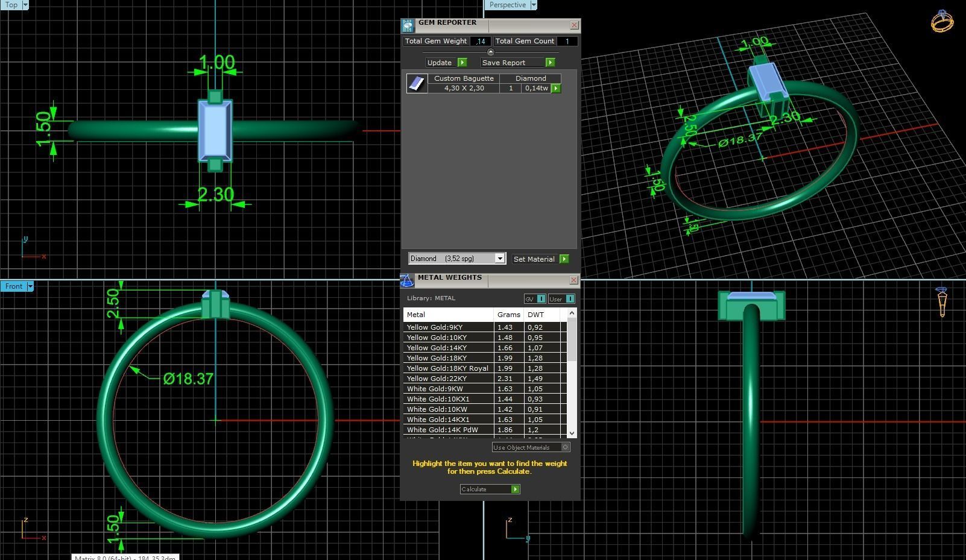Click the 0,14tw weight cell
The height and width of the screenshot is (560, 966).
point(536,88)
